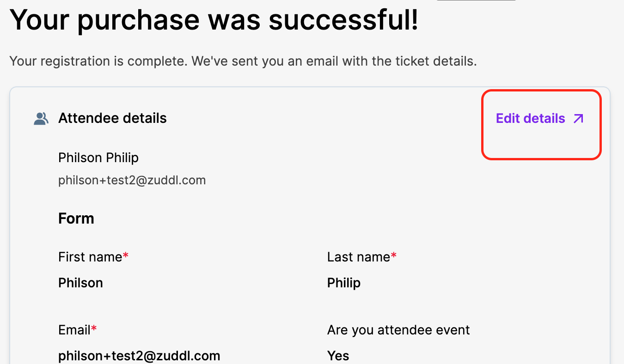Image resolution: width=624 pixels, height=364 pixels.
Task: Click the Are you attendee event label
Action: pos(398,330)
